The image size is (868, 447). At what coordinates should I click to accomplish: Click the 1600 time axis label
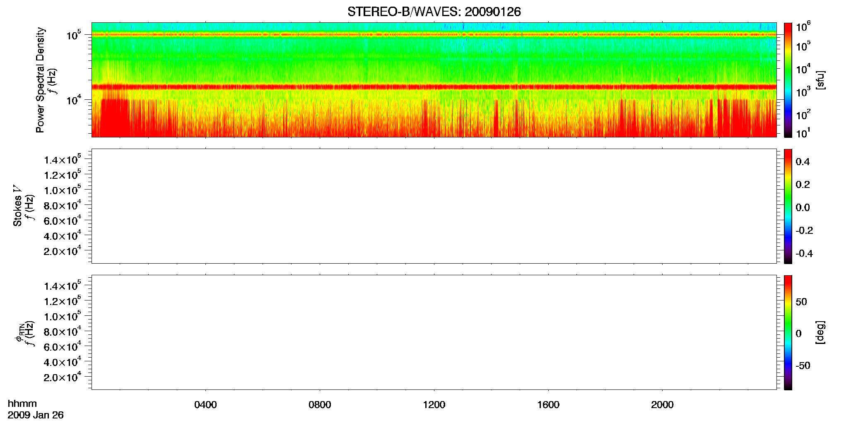pos(548,405)
